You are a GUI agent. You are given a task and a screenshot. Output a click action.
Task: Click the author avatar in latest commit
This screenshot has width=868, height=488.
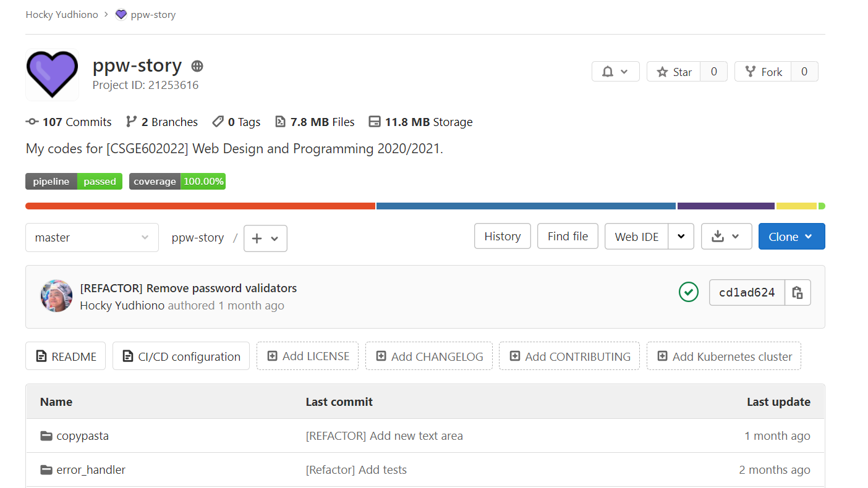[x=56, y=296]
